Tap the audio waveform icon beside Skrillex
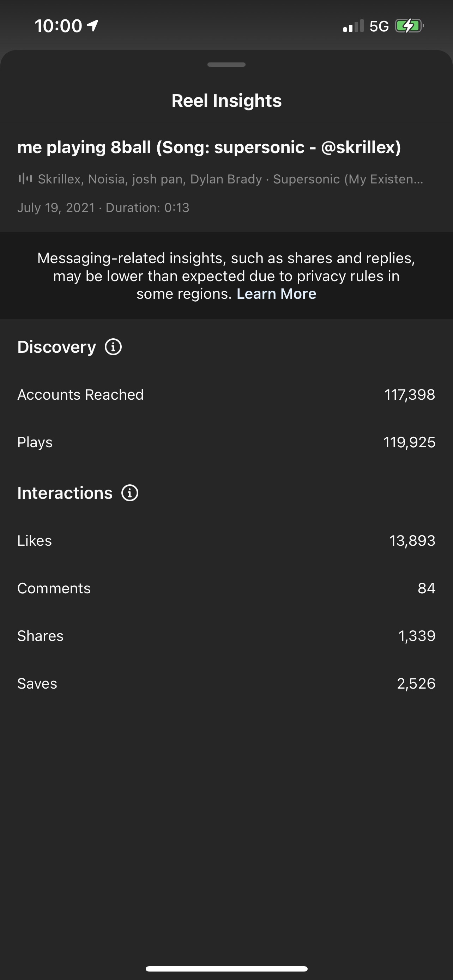 [x=25, y=179]
